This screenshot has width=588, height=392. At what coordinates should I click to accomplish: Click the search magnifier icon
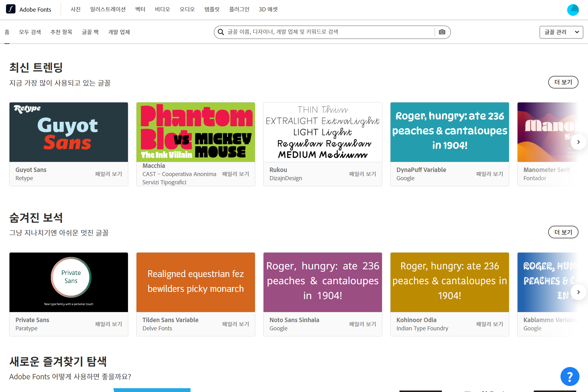[x=221, y=32]
